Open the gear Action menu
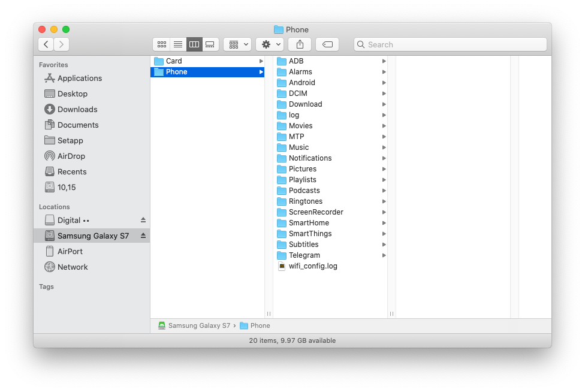Image resolution: width=585 pixels, height=392 pixels. (x=270, y=44)
